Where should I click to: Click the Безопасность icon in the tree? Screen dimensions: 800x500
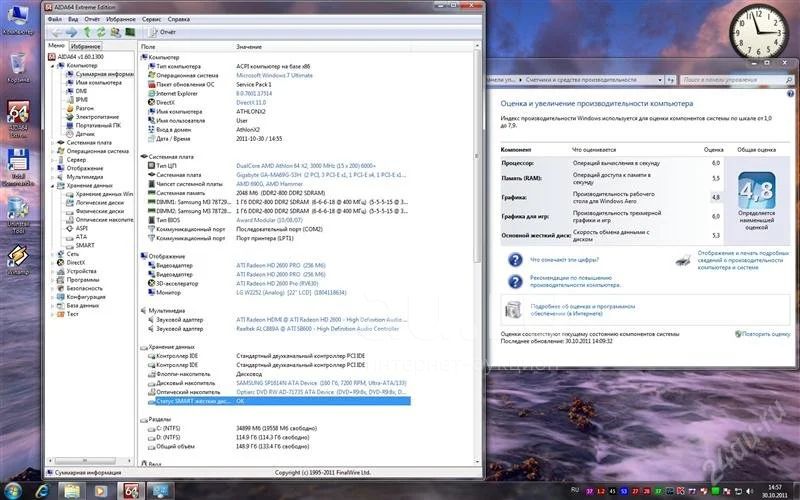click(x=61, y=288)
